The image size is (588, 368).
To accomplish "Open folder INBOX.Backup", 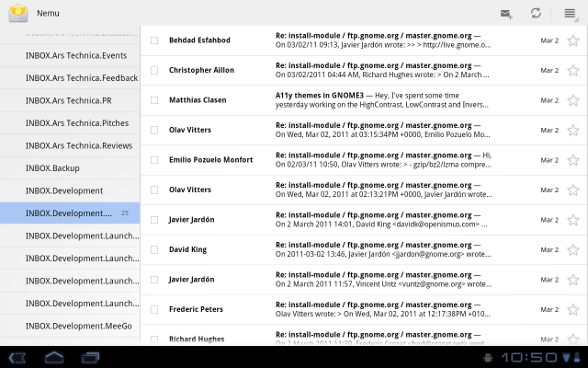I will click(x=70, y=168).
